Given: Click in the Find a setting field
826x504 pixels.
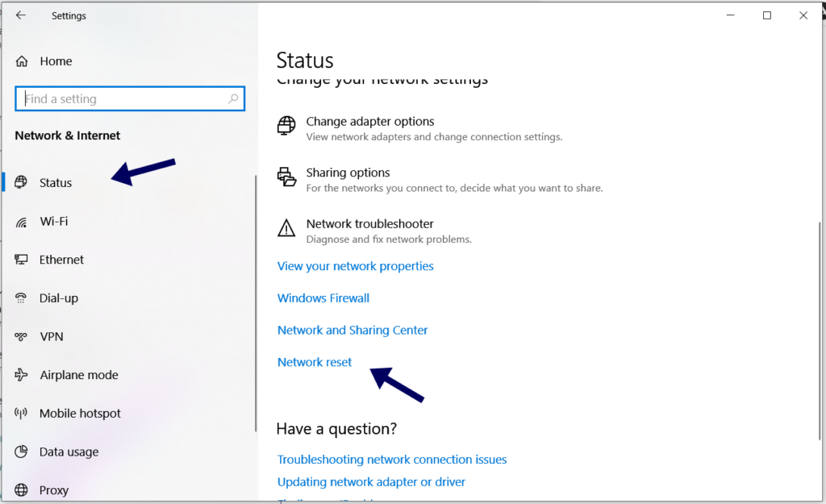Looking at the screenshot, I should pos(121,99).
